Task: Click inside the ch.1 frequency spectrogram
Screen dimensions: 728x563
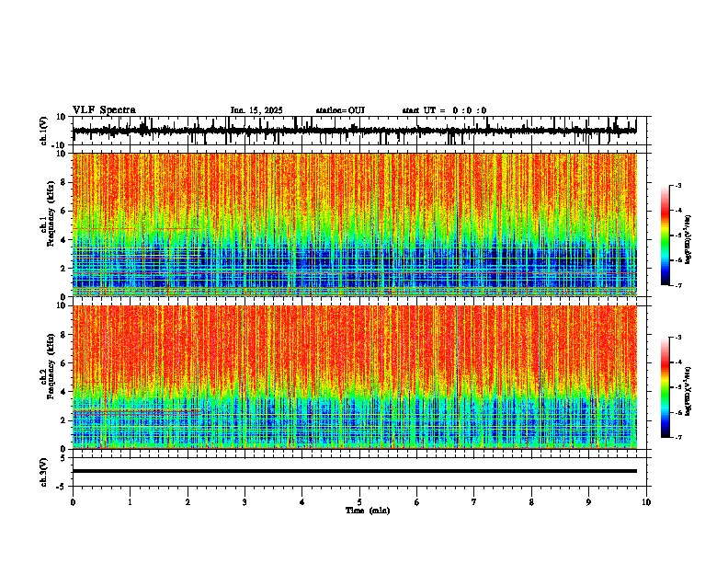Action: coord(354,224)
